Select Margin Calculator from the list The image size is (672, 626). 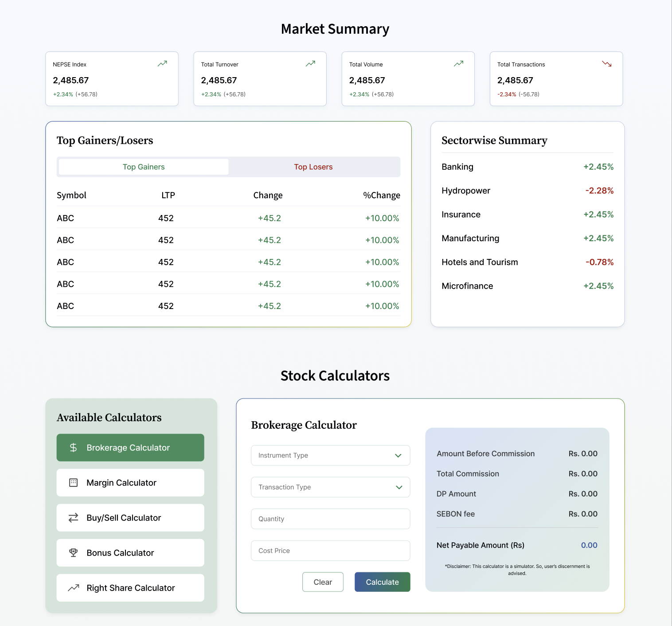(x=130, y=483)
